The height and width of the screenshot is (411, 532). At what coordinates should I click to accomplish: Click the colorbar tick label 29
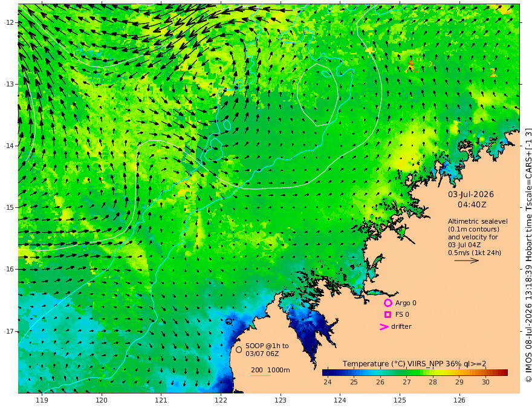pyautogui.click(x=459, y=382)
